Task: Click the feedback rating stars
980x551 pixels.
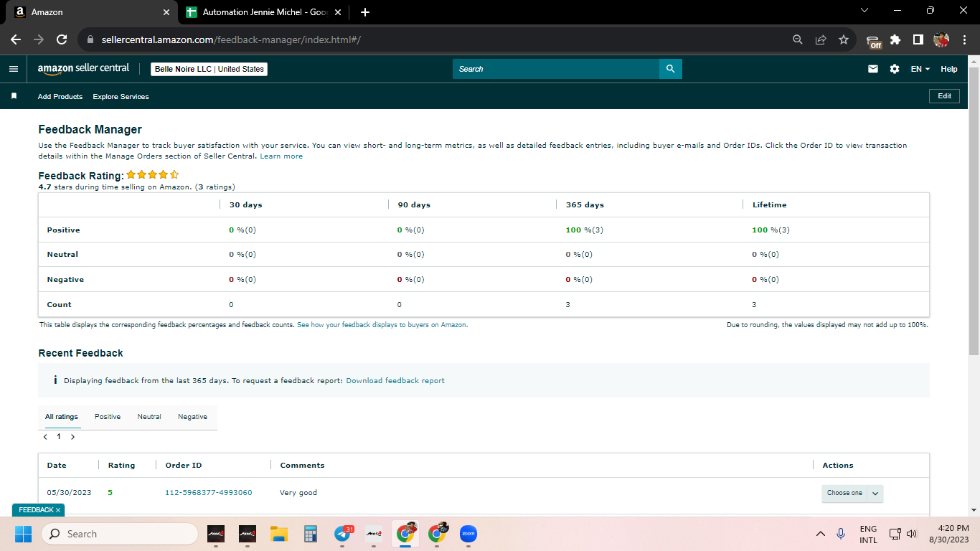Action: click(x=153, y=174)
